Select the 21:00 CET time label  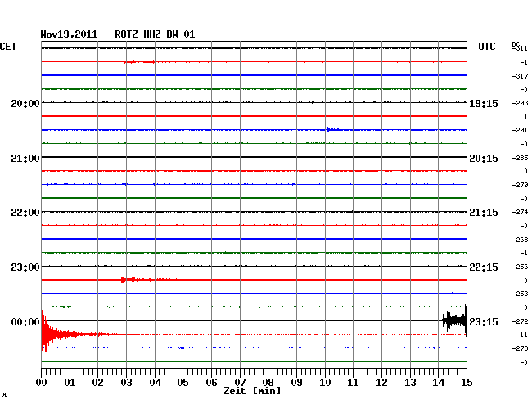coord(25,159)
